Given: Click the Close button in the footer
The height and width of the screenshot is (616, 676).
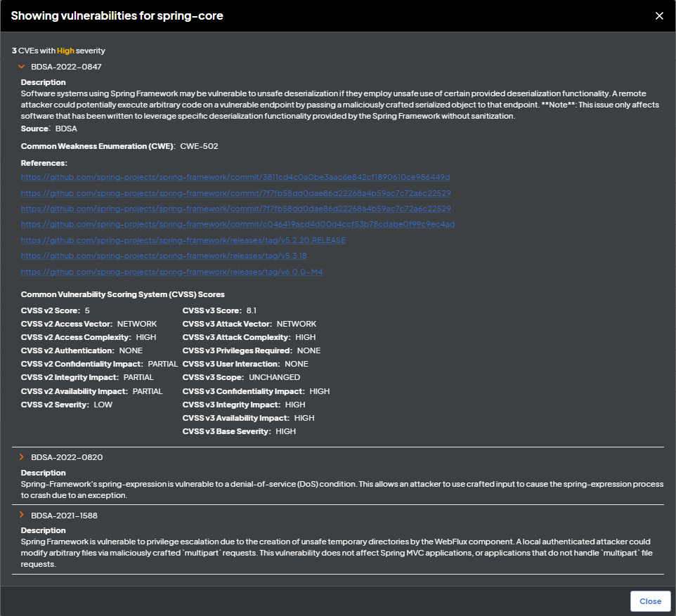Looking at the screenshot, I should [x=650, y=601].
